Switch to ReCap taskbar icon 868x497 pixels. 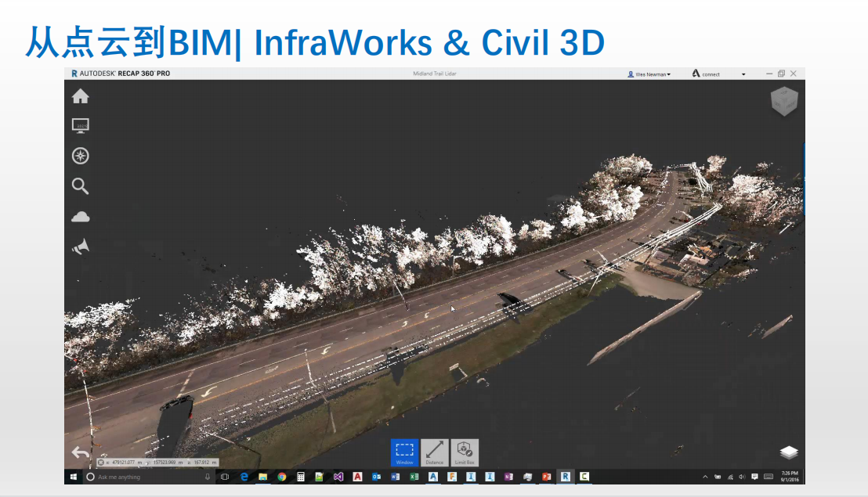pos(565,477)
